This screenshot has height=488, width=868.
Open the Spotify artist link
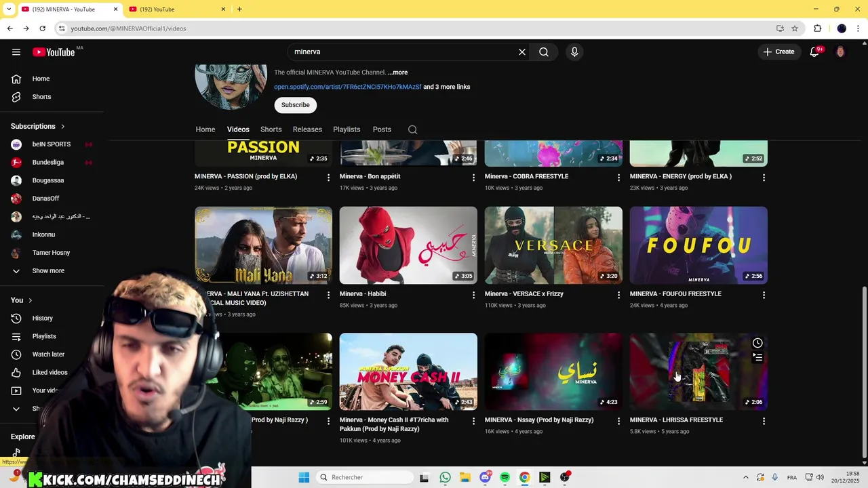pos(347,87)
